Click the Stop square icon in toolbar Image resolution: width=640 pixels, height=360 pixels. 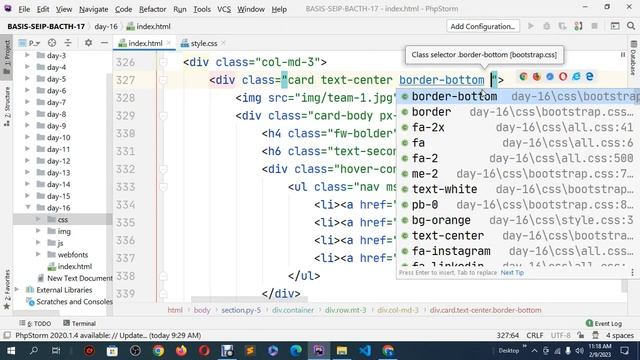coord(595,26)
